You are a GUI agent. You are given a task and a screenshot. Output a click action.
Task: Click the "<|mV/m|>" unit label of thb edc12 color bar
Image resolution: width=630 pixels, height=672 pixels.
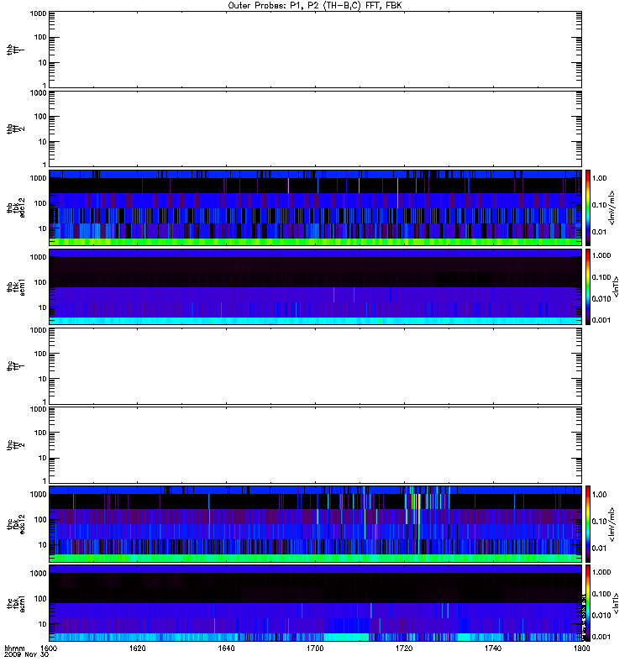(612, 207)
